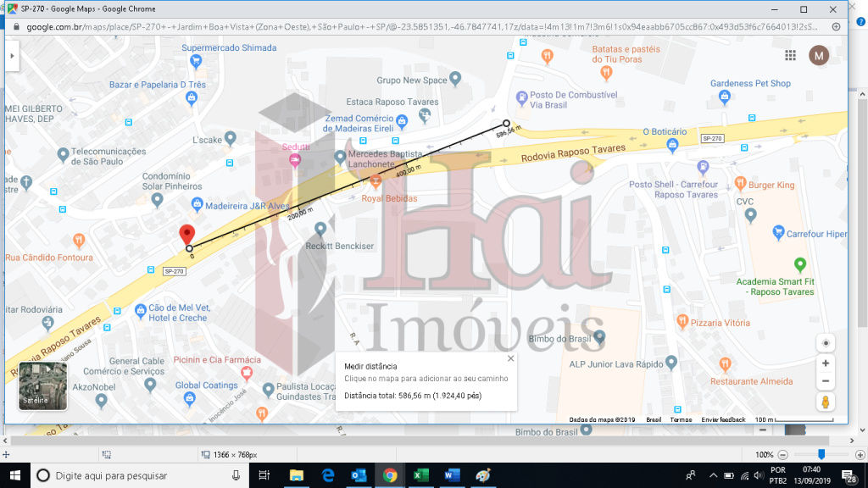This screenshot has width=868, height=488.
Task: Click the Windows Start button
Action: 15,475
